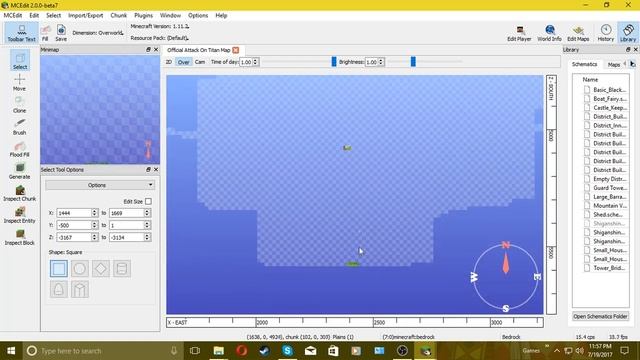The width and height of the screenshot is (640, 360).
Task: Choose the box-frame selection shape icon
Action: 80,289
